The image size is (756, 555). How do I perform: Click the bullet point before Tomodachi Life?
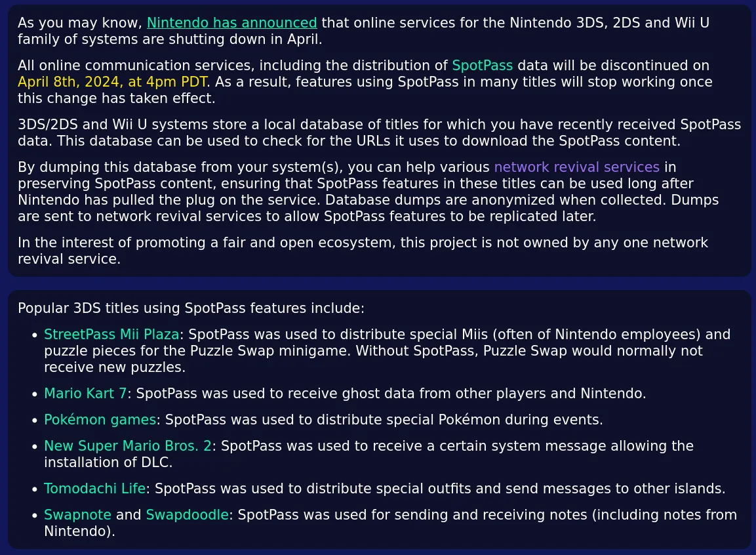point(35,489)
